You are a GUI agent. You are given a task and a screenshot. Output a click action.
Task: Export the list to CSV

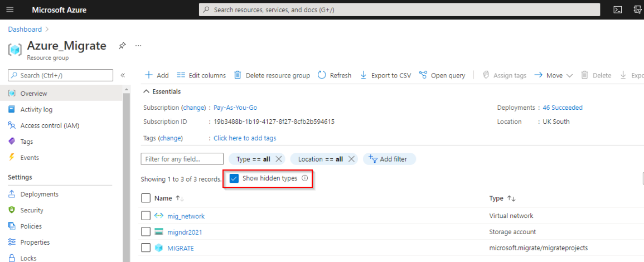[x=385, y=75]
